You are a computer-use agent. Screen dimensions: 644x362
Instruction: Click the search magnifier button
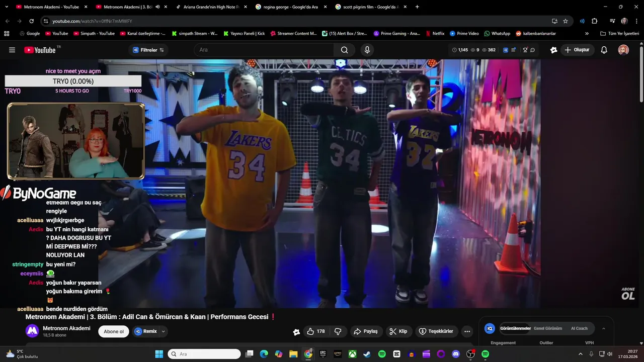click(x=344, y=50)
